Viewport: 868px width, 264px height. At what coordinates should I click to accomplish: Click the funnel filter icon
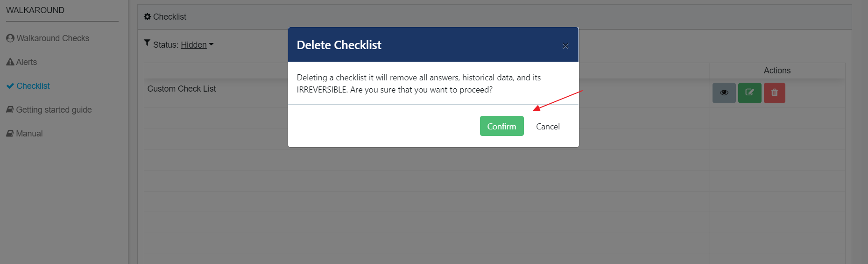tap(147, 43)
